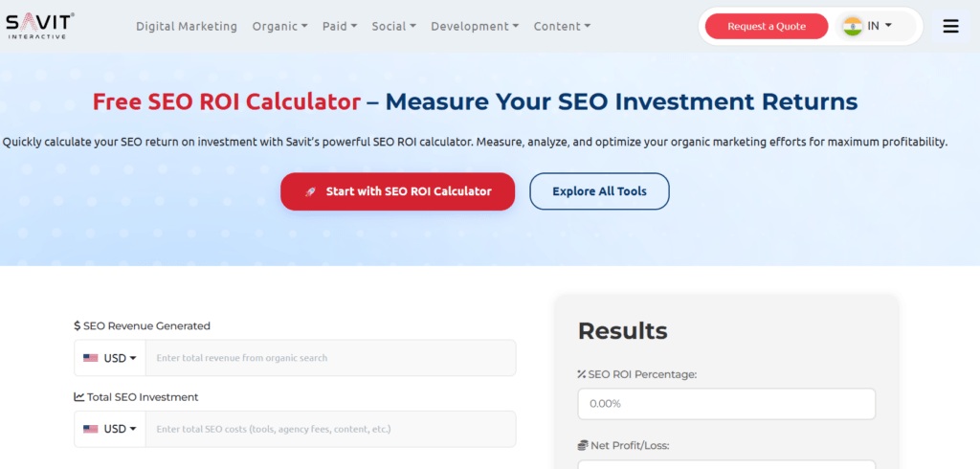Focus the SEO revenue input field
980x469 pixels.
point(330,358)
